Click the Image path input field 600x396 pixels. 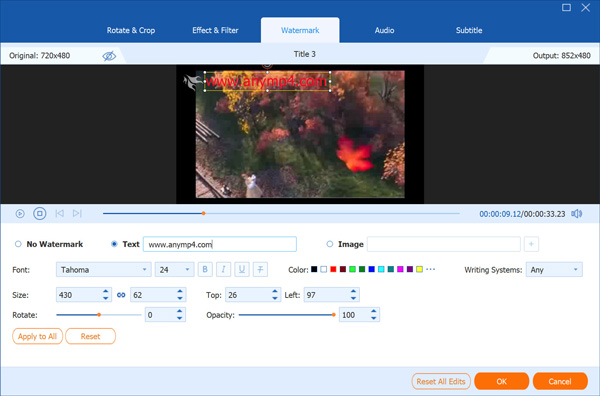(443, 244)
